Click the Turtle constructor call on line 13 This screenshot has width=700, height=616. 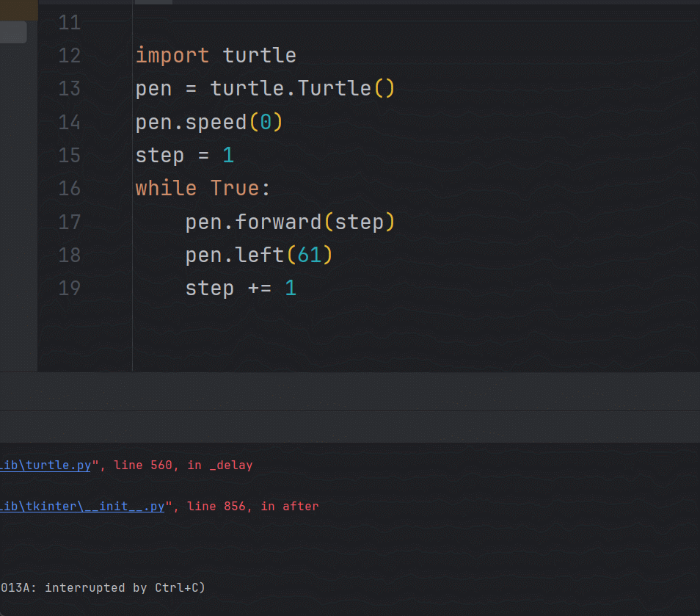[335, 88]
